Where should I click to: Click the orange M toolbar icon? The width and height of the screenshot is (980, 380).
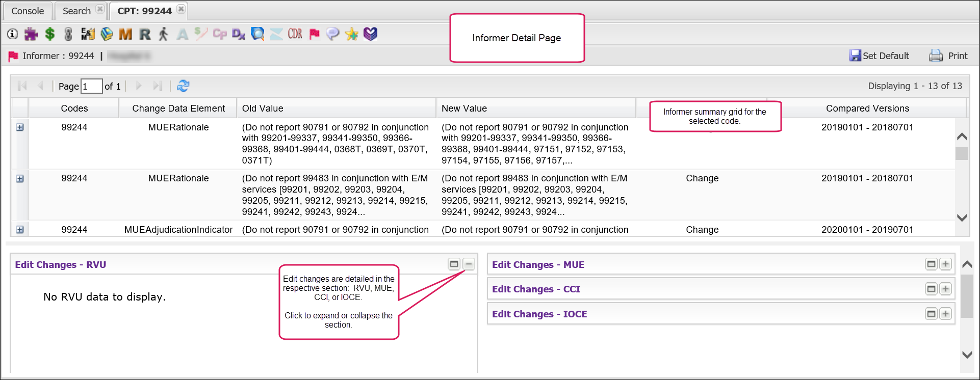[125, 34]
